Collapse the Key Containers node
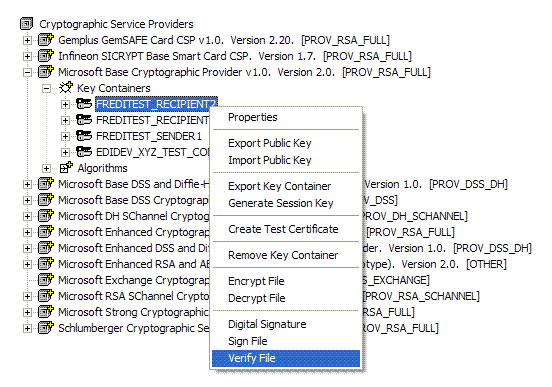Screen dimensions: 552x387 (x=46, y=88)
